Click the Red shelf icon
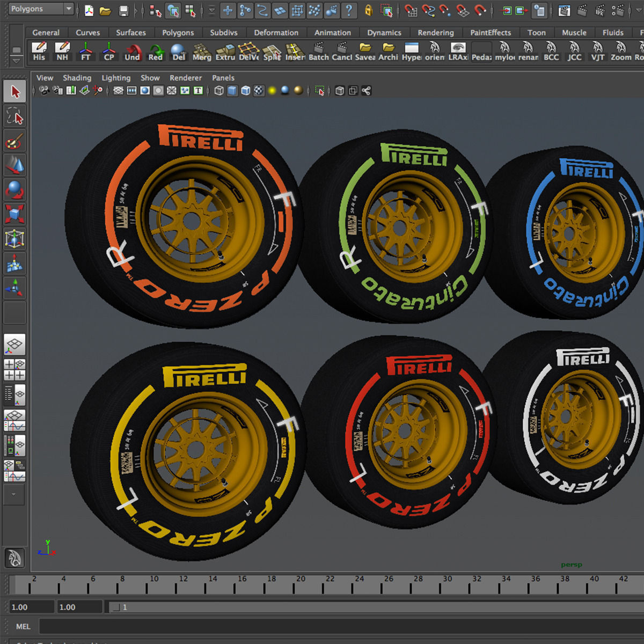Viewport: 644px width, 644px height. click(x=156, y=52)
